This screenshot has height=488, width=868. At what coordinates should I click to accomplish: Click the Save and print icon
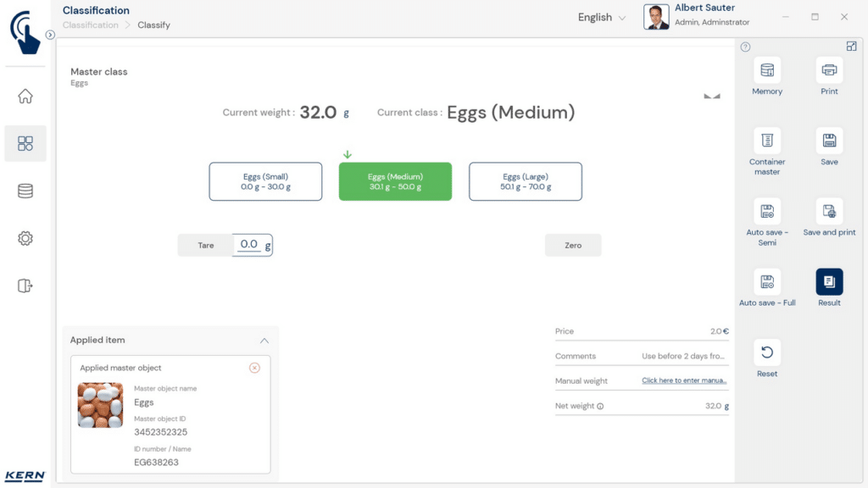click(829, 212)
